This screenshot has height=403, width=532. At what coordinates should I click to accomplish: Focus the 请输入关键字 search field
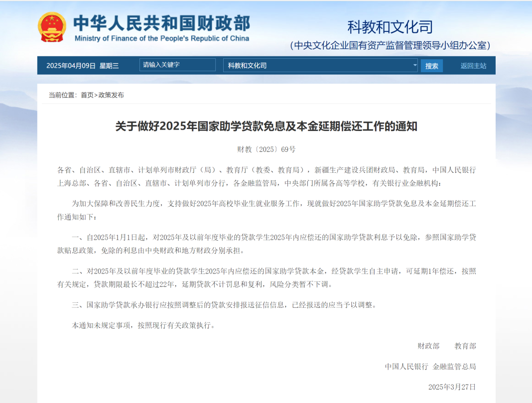(177, 65)
